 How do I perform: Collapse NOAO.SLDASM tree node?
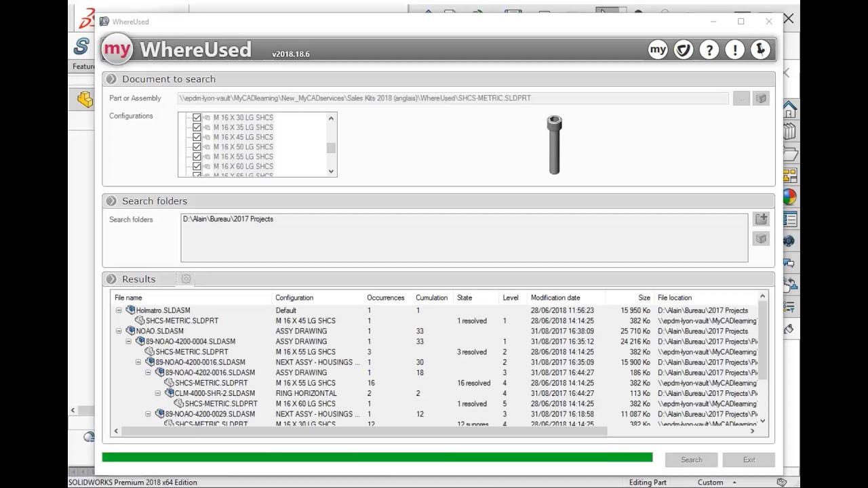click(x=119, y=331)
